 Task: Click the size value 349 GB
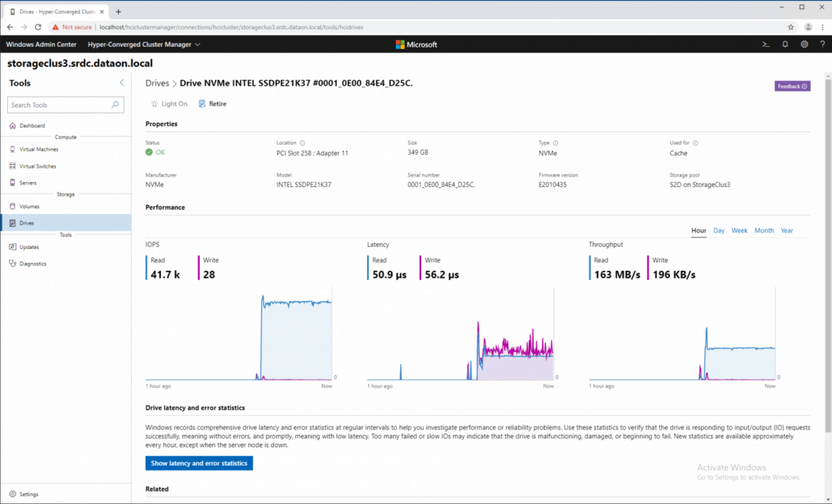click(x=417, y=152)
